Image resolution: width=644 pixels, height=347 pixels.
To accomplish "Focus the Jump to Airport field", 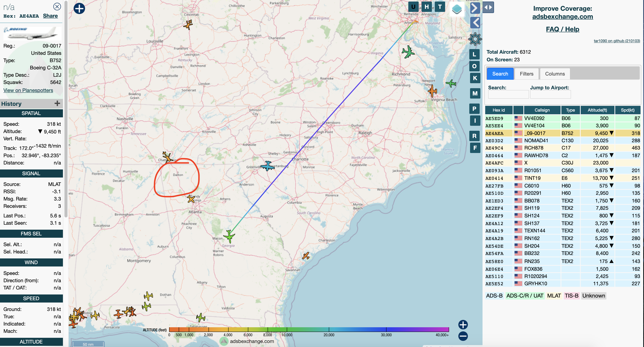I will [x=550, y=94].
